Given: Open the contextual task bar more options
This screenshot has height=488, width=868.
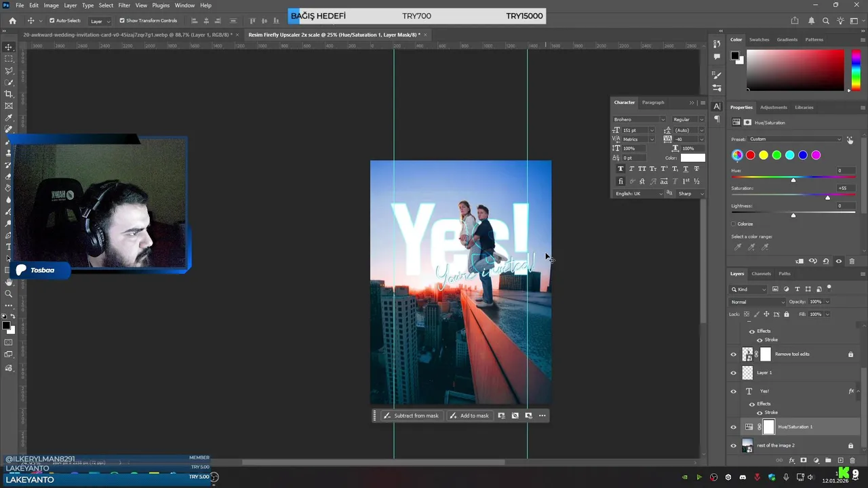Looking at the screenshot, I should tap(542, 415).
